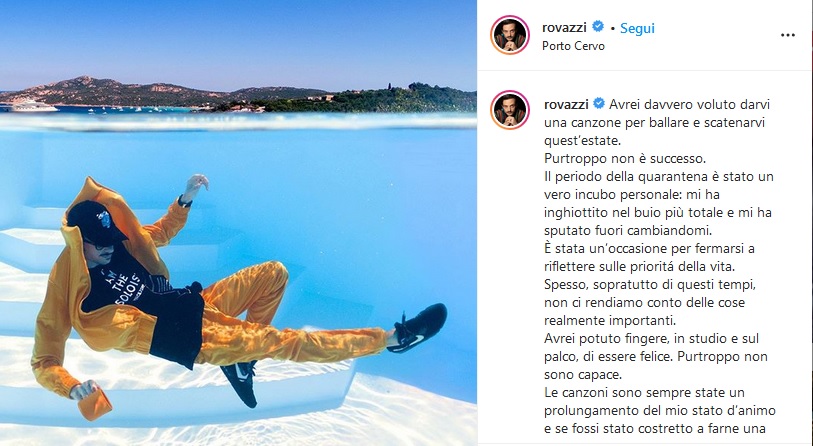Click the caption line 'Purtroppo non è successo.'

(x=625, y=158)
